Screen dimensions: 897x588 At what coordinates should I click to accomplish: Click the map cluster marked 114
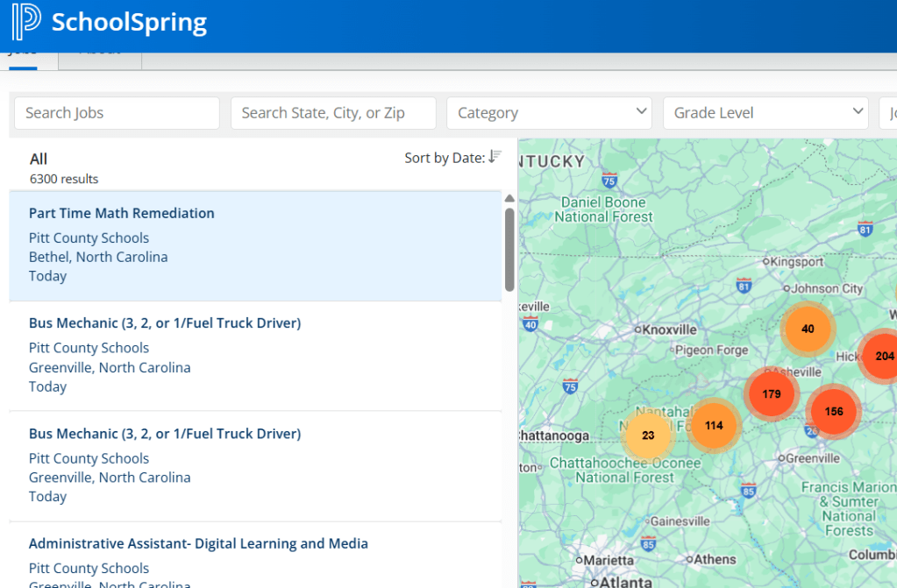pyautogui.click(x=714, y=425)
